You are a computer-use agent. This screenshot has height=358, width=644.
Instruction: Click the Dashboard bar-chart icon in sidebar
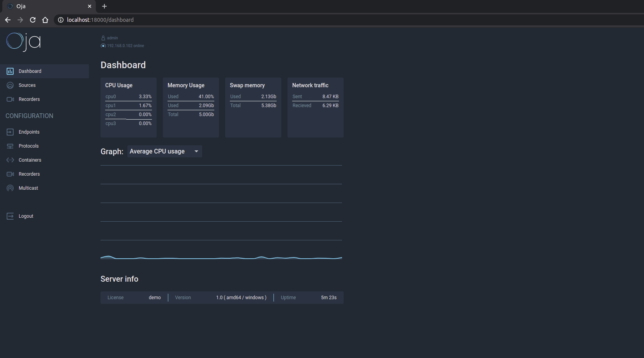(x=10, y=71)
